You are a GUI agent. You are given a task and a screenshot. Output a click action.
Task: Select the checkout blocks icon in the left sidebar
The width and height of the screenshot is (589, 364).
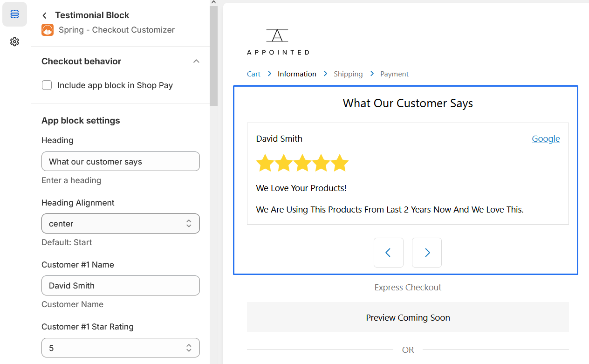click(14, 14)
